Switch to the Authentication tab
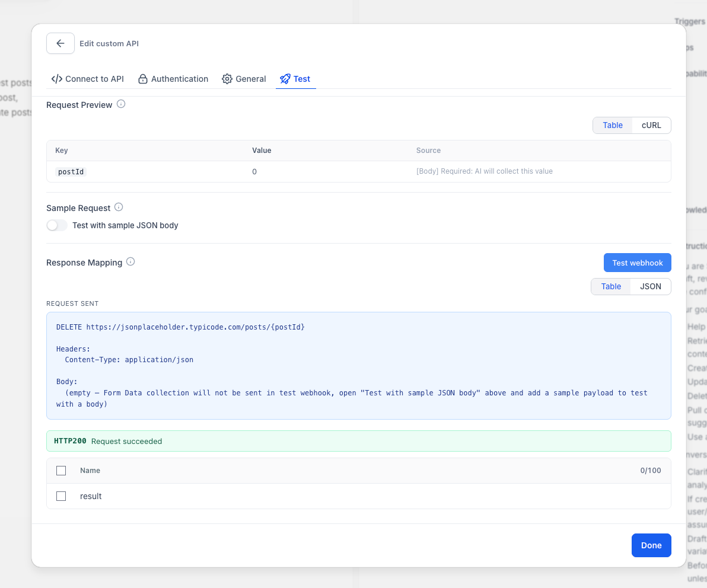Image resolution: width=707 pixels, height=588 pixels. [173, 79]
